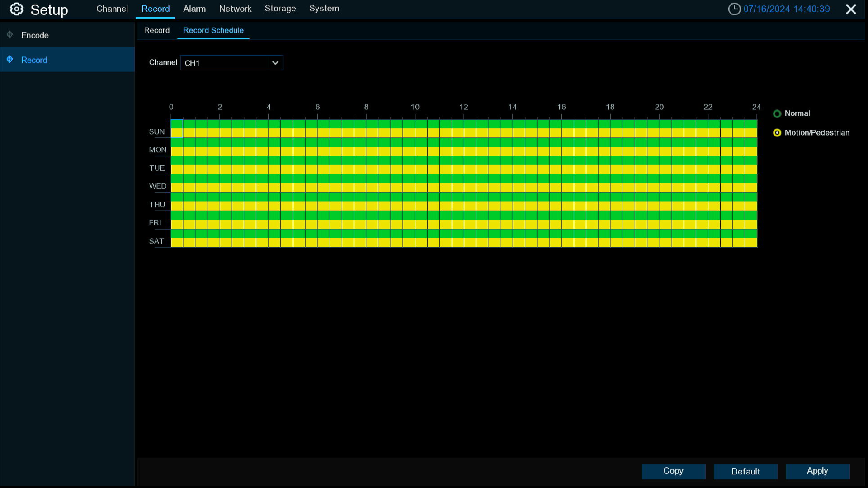Select the Normal recording mode radio
This screenshot has width=868, height=488.
[777, 114]
